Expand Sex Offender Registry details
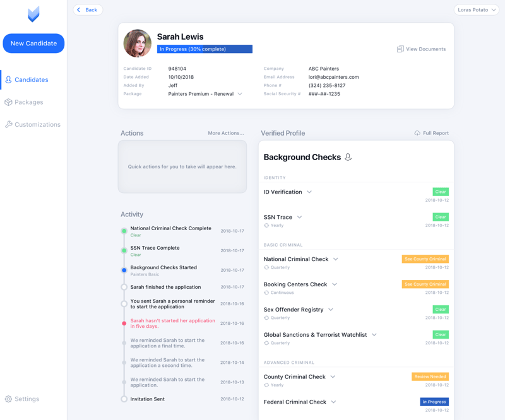The width and height of the screenshot is (505, 420). point(331,309)
